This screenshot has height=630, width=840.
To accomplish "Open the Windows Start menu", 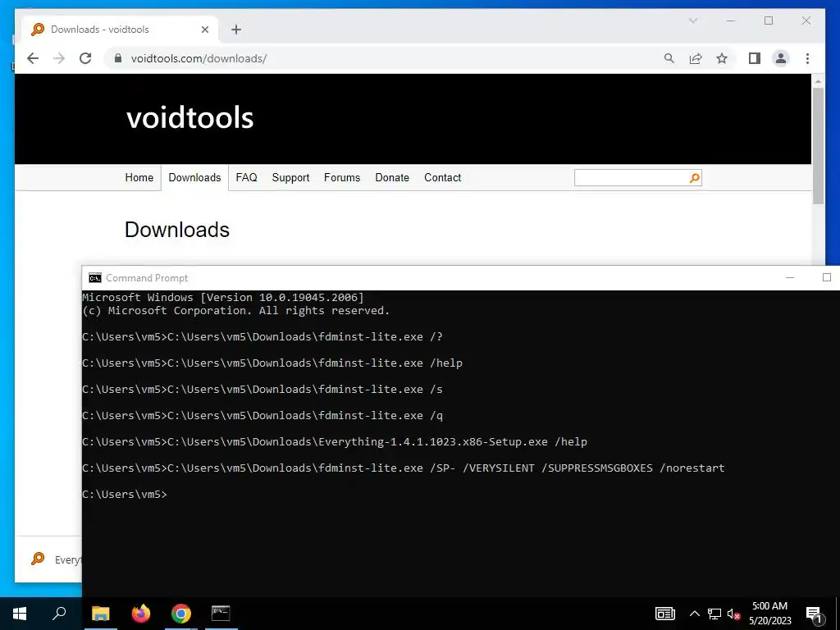I will tap(20, 614).
